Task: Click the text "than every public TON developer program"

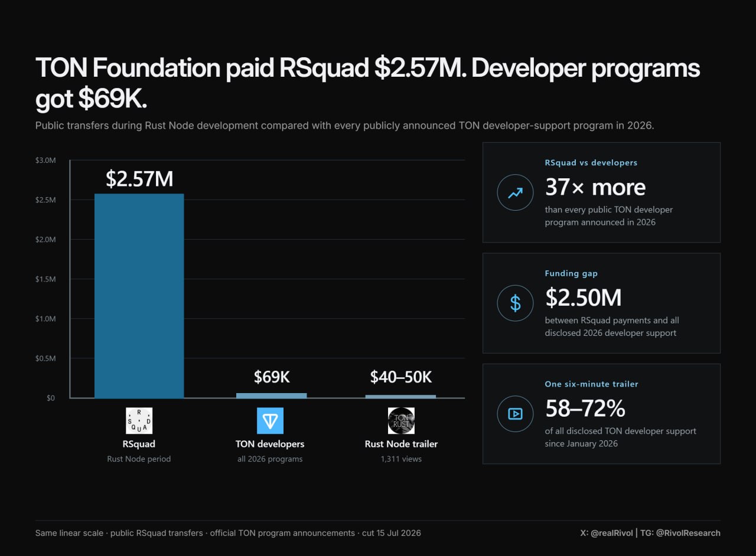Action: (609, 216)
